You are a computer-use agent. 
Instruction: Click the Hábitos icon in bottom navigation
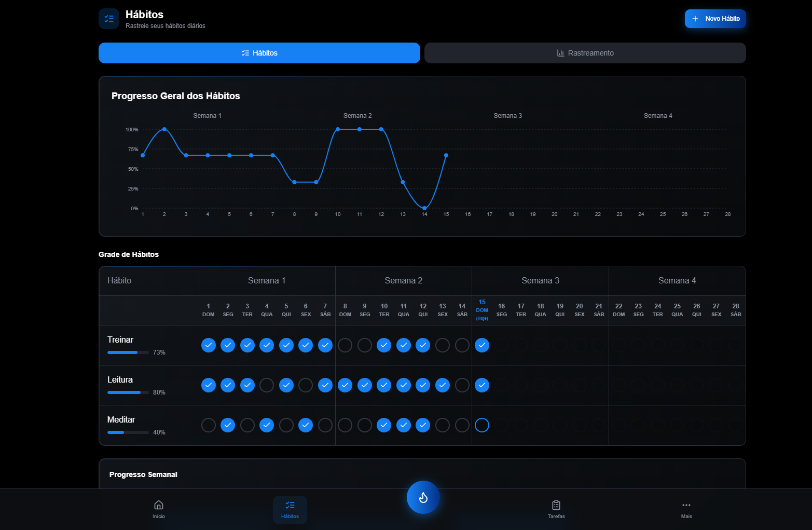click(x=290, y=505)
